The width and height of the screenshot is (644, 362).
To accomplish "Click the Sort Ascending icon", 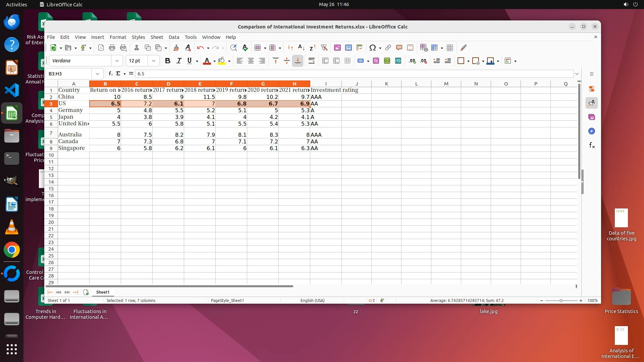I will [x=301, y=48].
